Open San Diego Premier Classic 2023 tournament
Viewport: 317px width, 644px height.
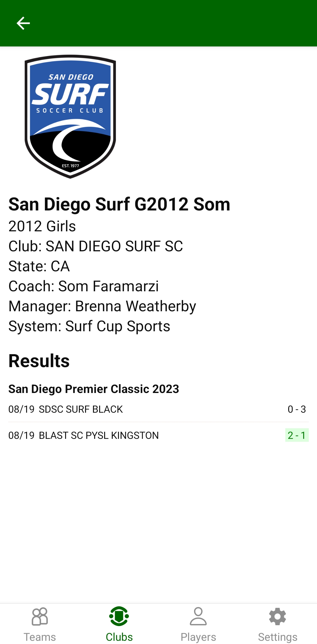(x=94, y=389)
